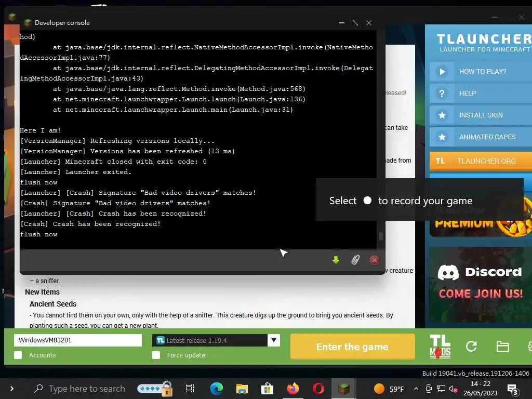Viewport: 532px width, 399px height.
Task: Click the question mark icon beside Help
Action: (x=442, y=94)
